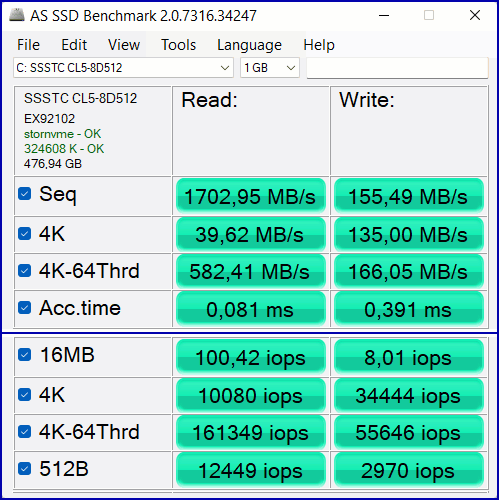Screen dimensions: 499x500
Task: Toggle the 4K MB/s test checkbox
Action: coord(25,234)
